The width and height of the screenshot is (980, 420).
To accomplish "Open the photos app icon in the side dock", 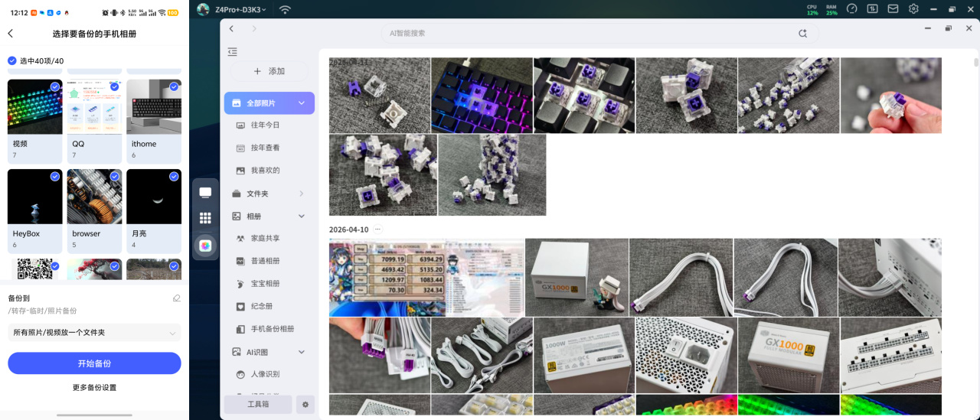I will click(205, 246).
